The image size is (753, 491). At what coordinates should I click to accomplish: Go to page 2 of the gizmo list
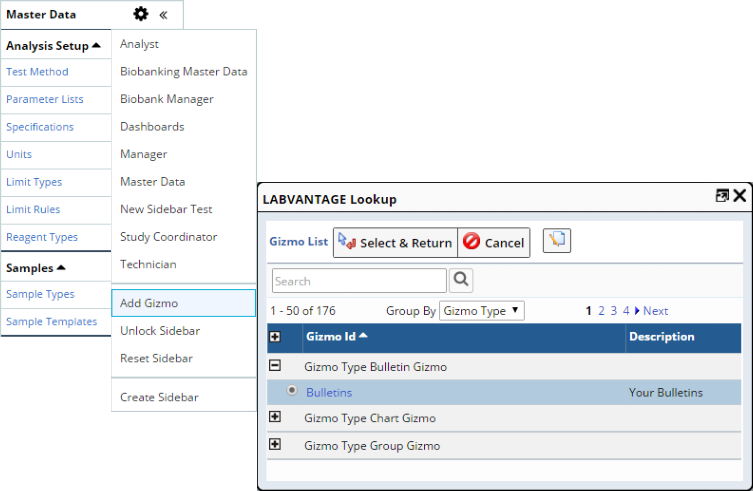tap(601, 311)
